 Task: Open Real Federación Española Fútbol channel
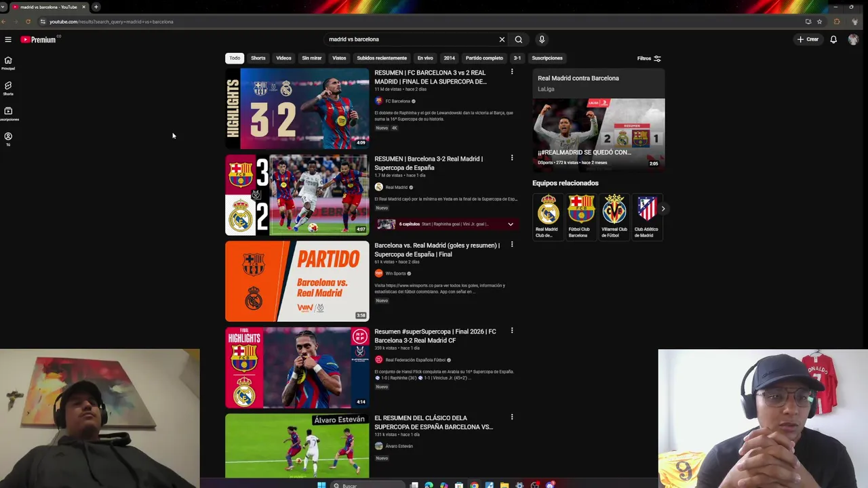[x=415, y=360]
